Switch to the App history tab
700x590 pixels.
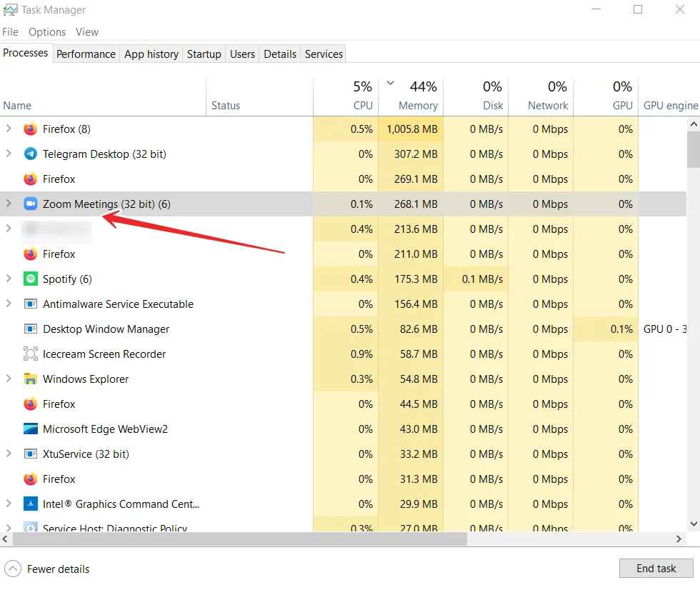coord(151,54)
